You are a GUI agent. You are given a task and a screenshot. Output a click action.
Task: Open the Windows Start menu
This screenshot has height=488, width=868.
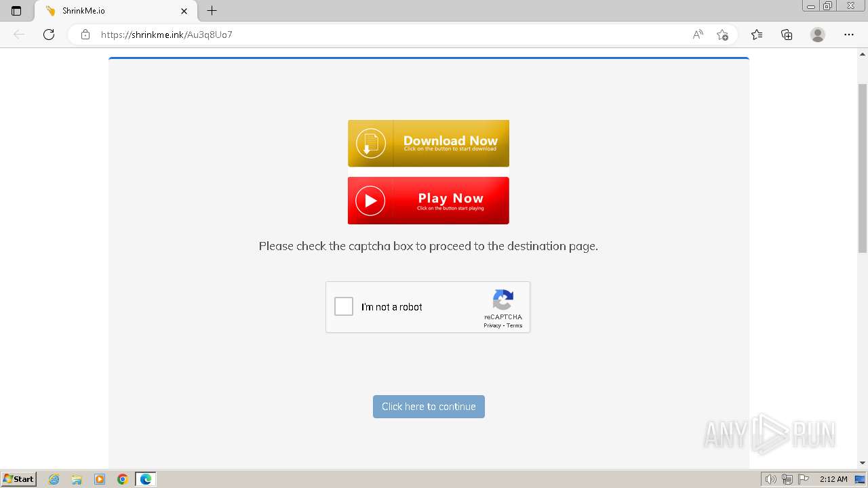pyautogui.click(x=18, y=479)
